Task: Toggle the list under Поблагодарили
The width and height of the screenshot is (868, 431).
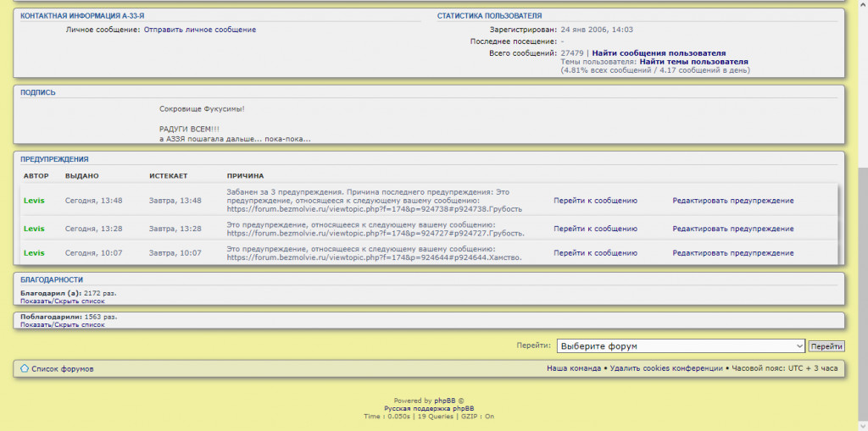Action: 63,325
